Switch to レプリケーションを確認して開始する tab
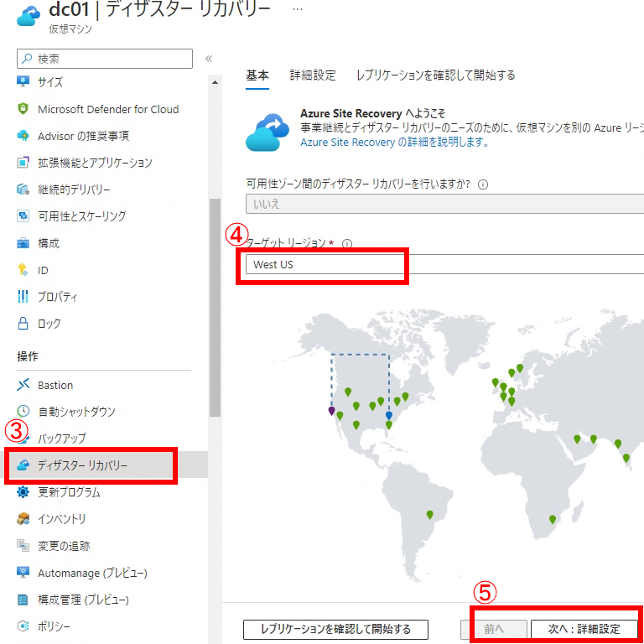The width and height of the screenshot is (644, 644). [436, 75]
